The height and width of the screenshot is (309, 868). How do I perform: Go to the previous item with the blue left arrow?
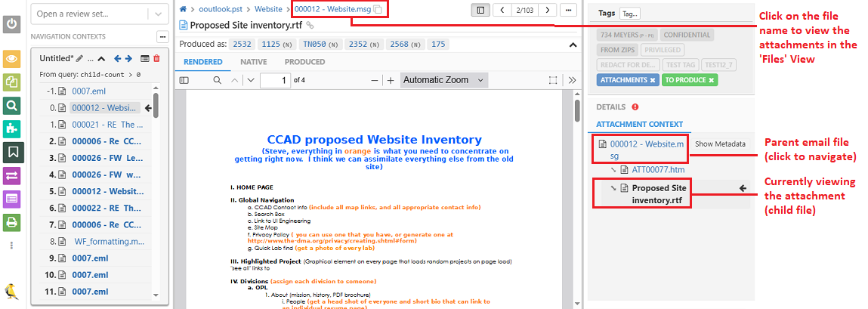[x=117, y=58]
